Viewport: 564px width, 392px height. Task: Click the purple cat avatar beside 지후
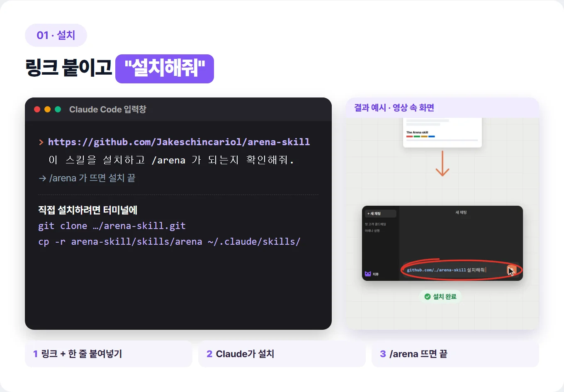click(368, 274)
